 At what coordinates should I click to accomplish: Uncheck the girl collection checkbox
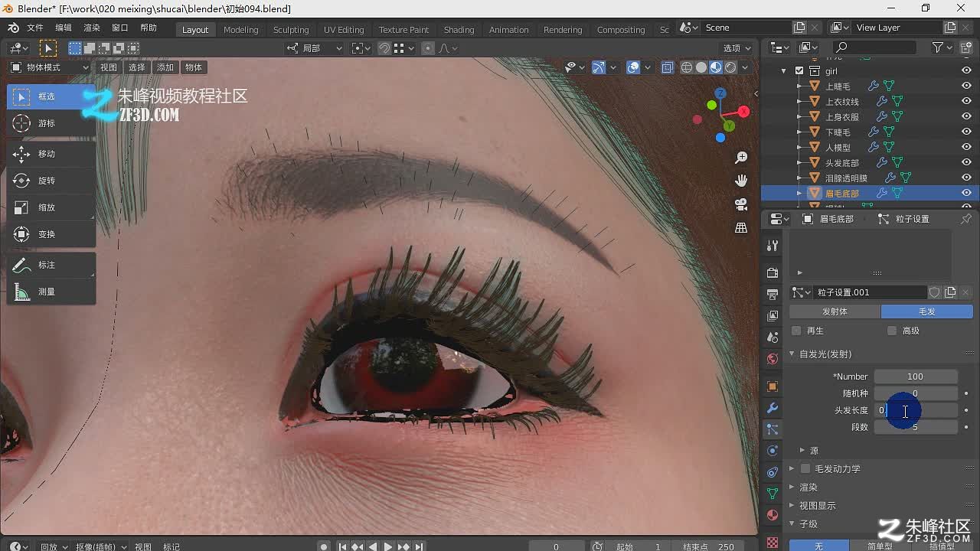(799, 71)
